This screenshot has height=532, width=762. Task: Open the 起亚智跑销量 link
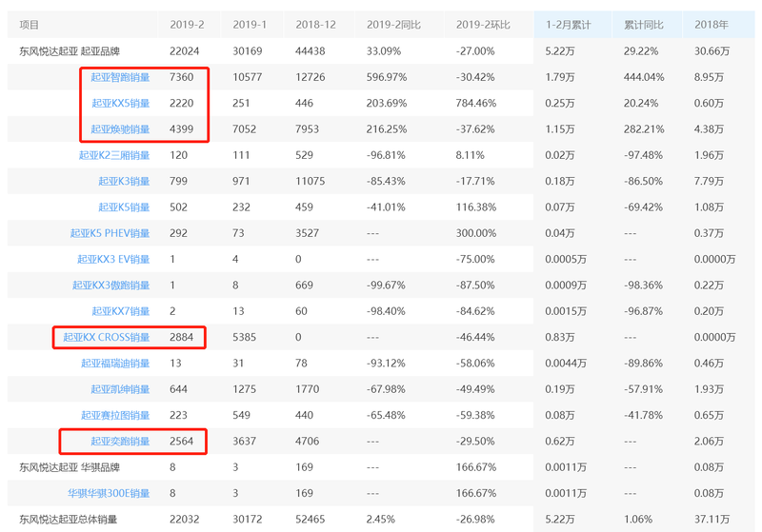(x=120, y=77)
